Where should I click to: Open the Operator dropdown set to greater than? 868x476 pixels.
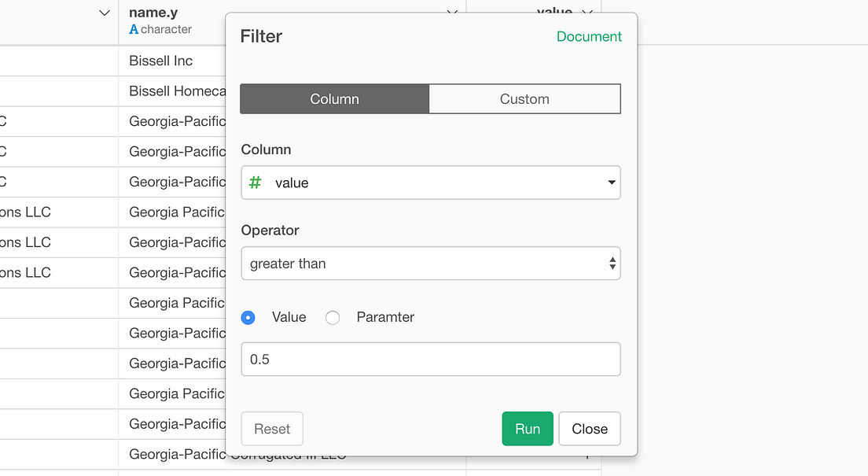pyautogui.click(x=431, y=263)
